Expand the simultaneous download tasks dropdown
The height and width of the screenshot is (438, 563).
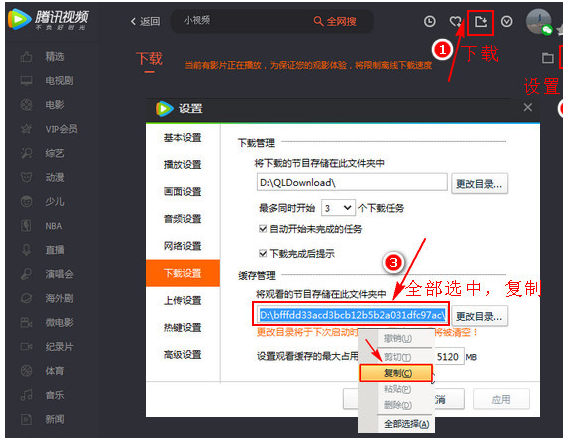click(x=338, y=208)
